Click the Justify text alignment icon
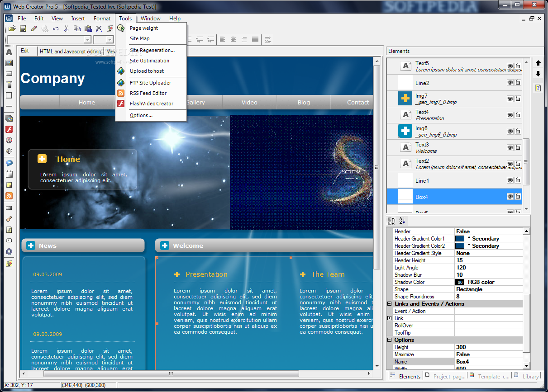 255,39
